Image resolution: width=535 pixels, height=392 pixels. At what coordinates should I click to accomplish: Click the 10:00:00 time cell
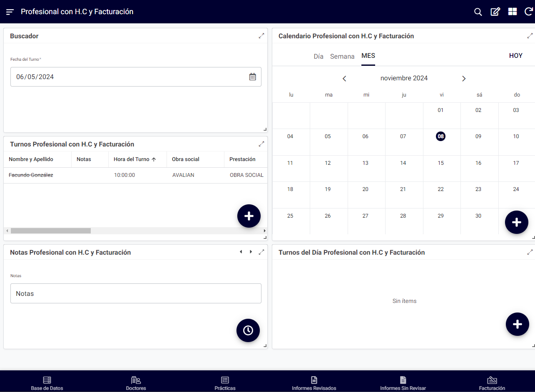click(124, 175)
